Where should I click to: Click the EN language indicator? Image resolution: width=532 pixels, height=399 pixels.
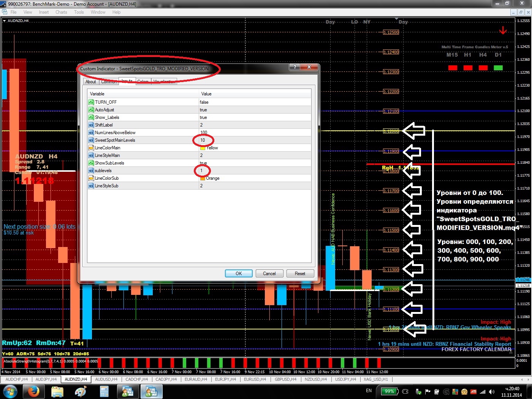(x=369, y=391)
